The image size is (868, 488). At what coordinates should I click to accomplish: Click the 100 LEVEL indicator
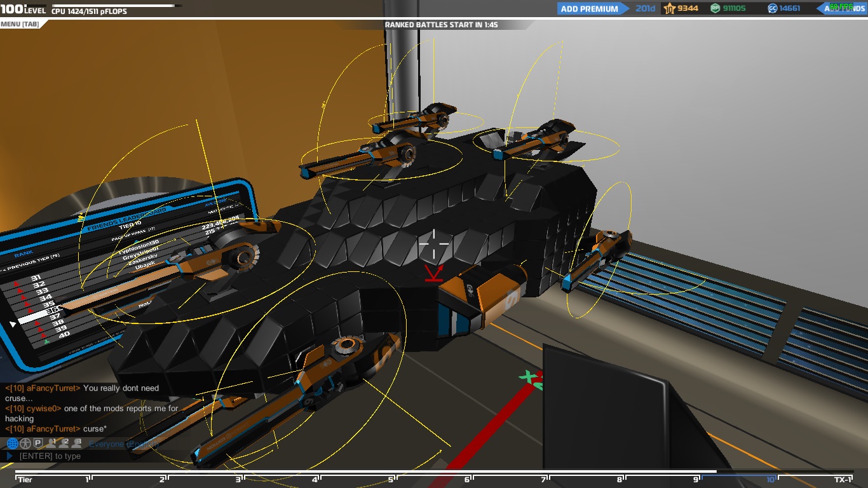[x=24, y=10]
